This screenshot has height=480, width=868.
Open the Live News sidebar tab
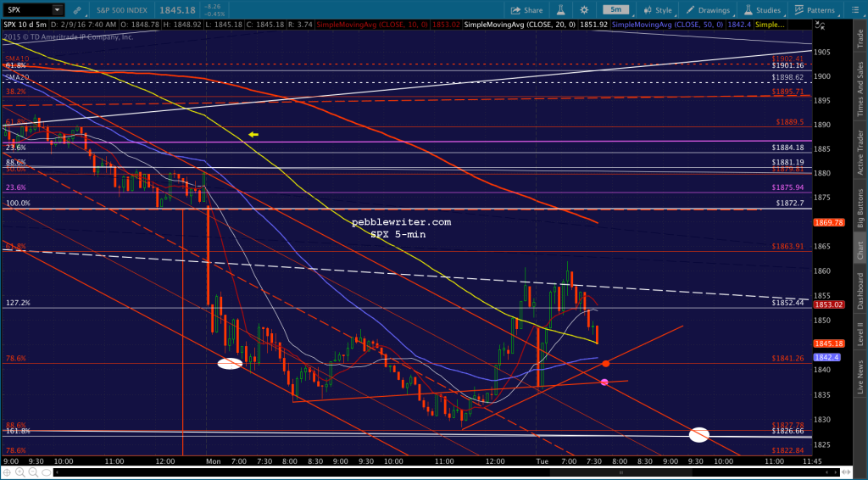860,377
